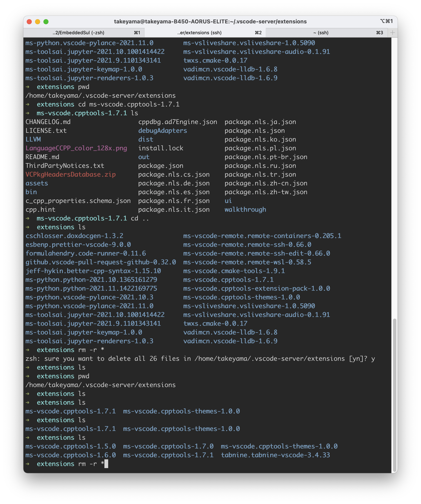
Task: Click formulahendry.code-runner-0.11.6 directory
Action: coord(86,253)
